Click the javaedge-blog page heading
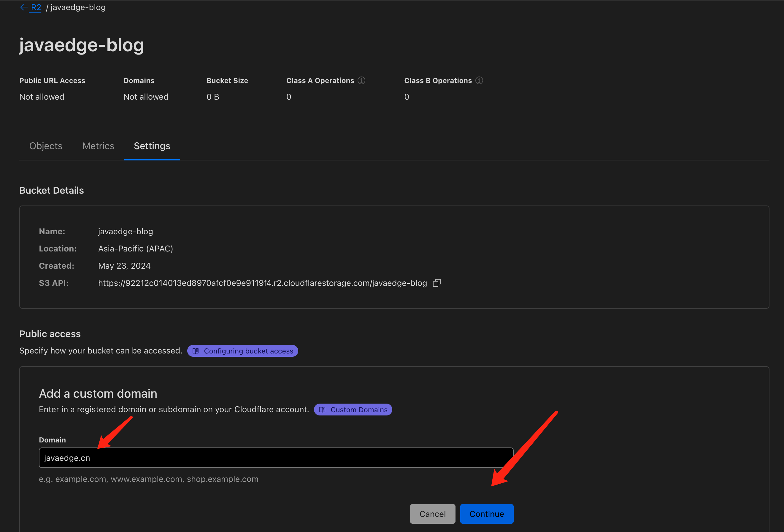This screenshot has width=784, height=532. pos(82,45)
